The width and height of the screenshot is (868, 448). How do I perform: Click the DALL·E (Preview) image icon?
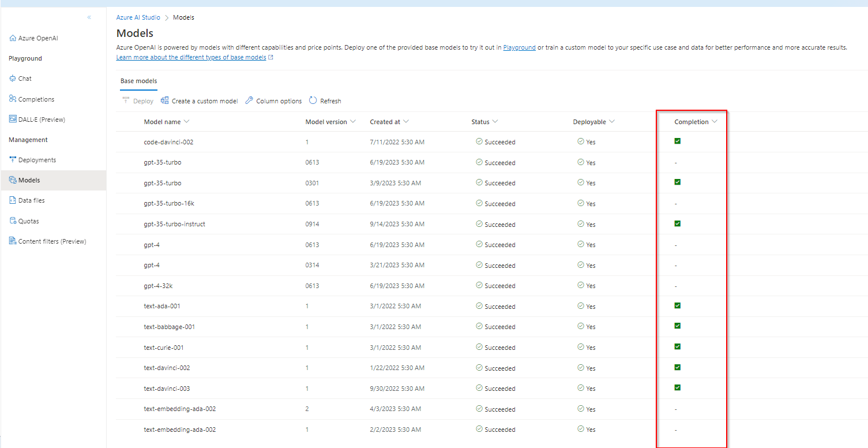[13, 120]
